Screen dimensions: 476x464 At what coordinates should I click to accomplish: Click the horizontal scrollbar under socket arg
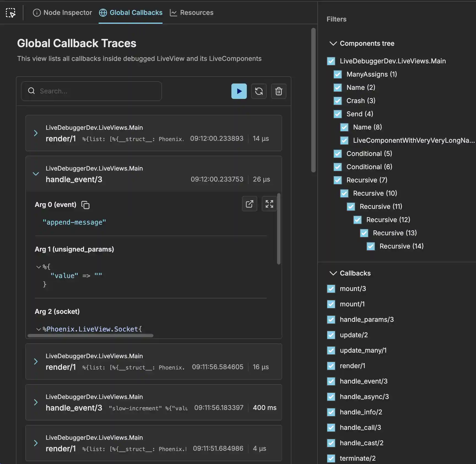[90, 336]
